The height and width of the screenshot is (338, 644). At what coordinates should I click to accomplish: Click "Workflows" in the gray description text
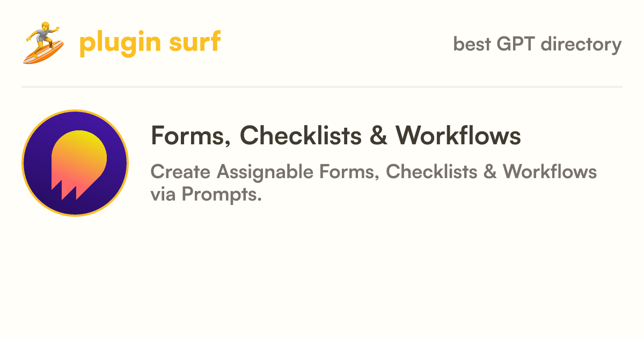(x=550, y=172)
